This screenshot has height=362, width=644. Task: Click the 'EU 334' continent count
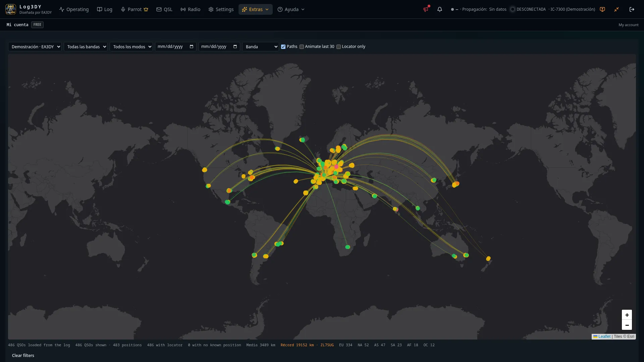[345, 345]
